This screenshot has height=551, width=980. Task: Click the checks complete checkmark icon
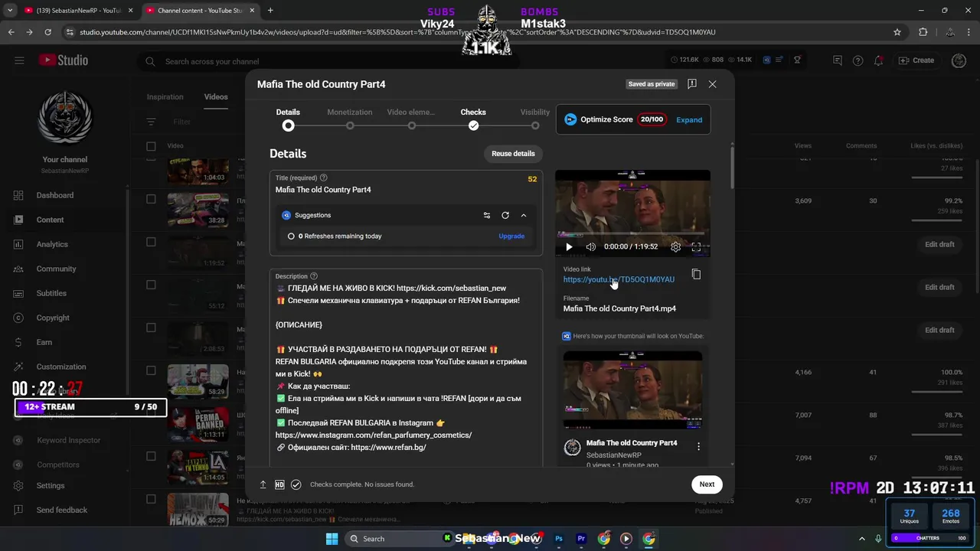tap(296, 484)
